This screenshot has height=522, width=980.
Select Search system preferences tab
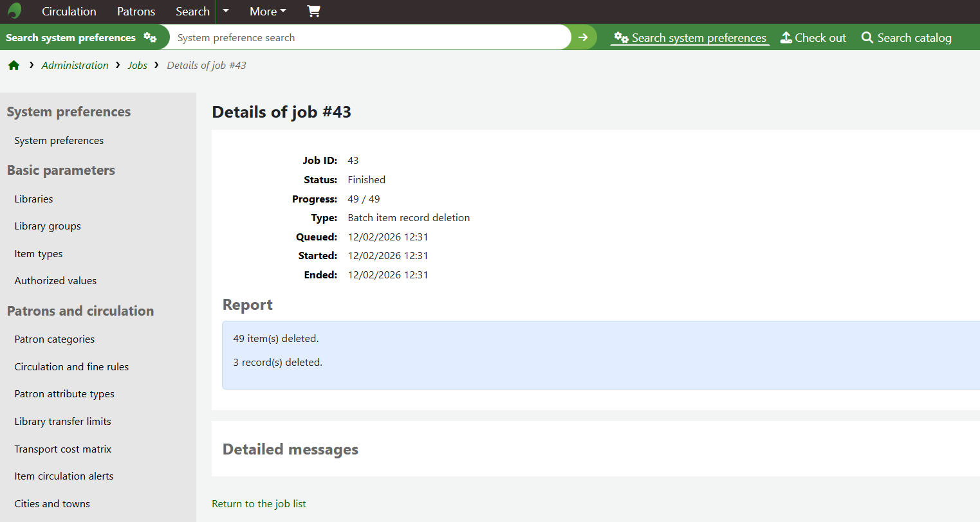point(690,38)
